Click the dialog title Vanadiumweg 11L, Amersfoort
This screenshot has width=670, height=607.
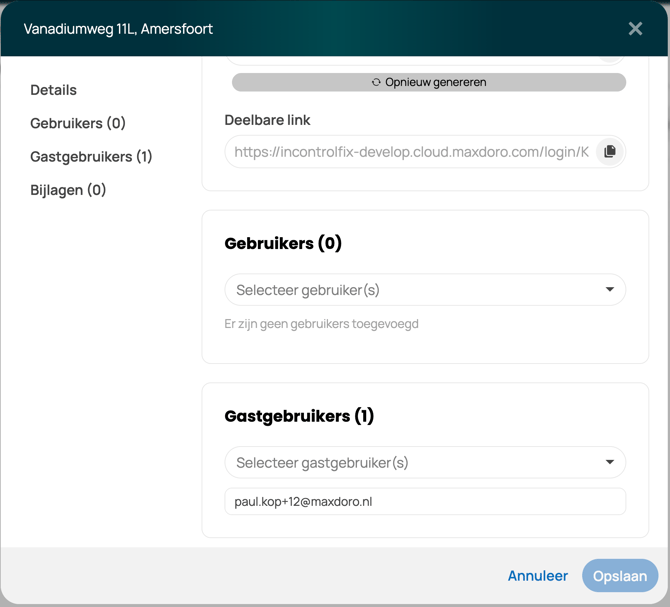click(x=118, y=29)
